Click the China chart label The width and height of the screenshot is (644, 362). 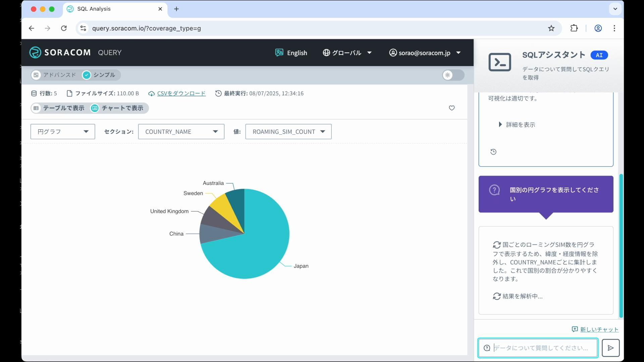click(176, 234)
